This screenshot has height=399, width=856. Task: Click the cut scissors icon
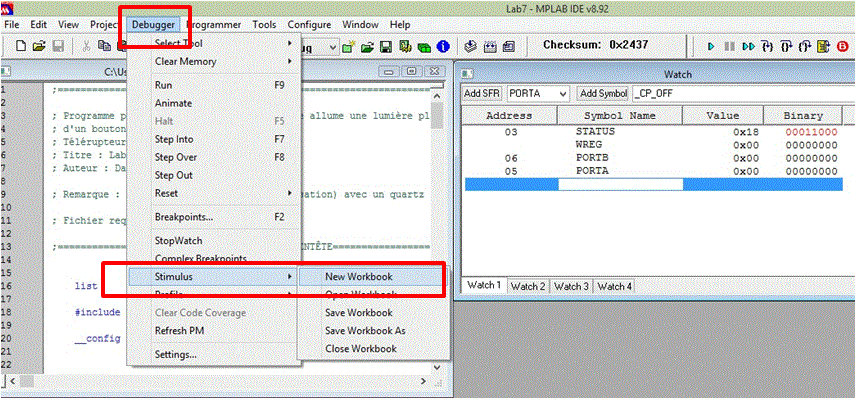point(86,47)
